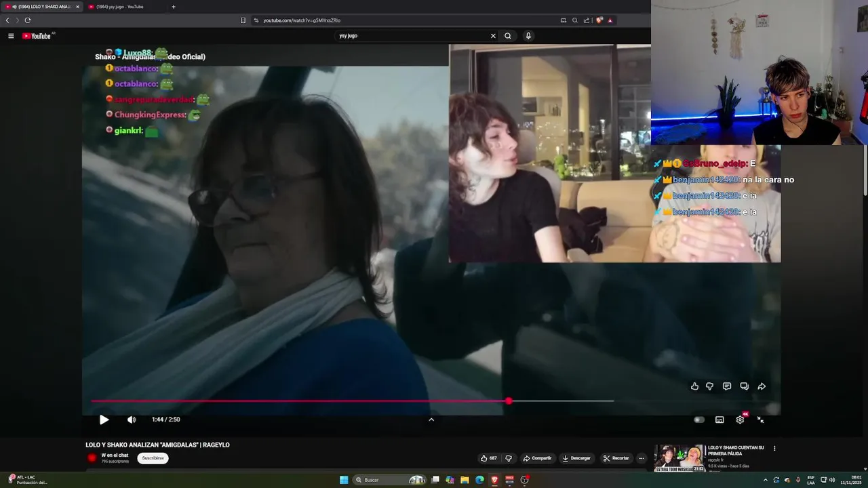This screenshot has height=488, width=868.
Task: Dislike the video below the player
Action: [x=509, y=458]
